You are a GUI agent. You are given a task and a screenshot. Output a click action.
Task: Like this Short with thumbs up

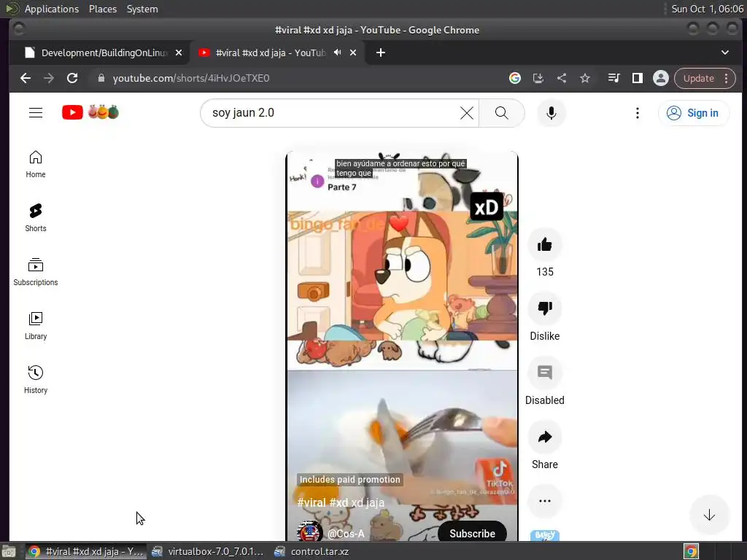click(x=544, y=245)
